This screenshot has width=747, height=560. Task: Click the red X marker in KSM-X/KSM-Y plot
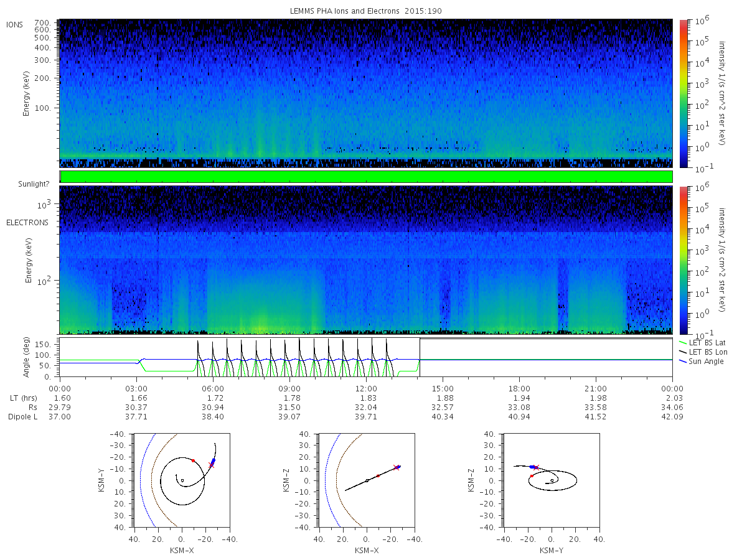click(212, 465)
